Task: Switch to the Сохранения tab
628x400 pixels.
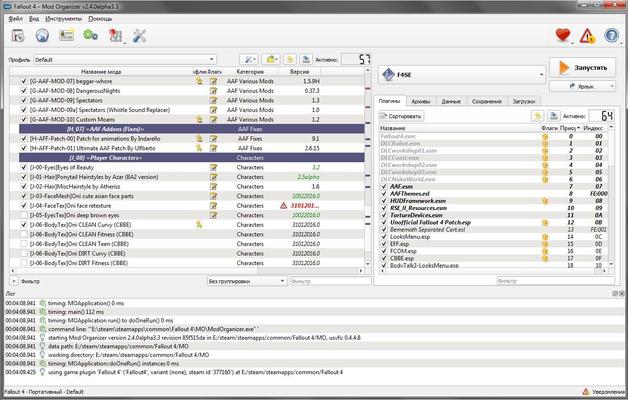Action: point(487,102)
